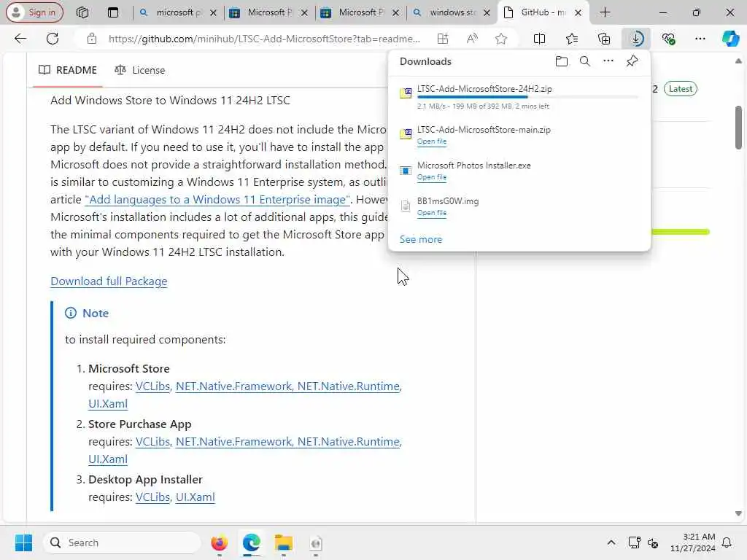Viewport: 747px width, 560px height.
Task: Open the Favorites list icon
Action: click(572, 39)
